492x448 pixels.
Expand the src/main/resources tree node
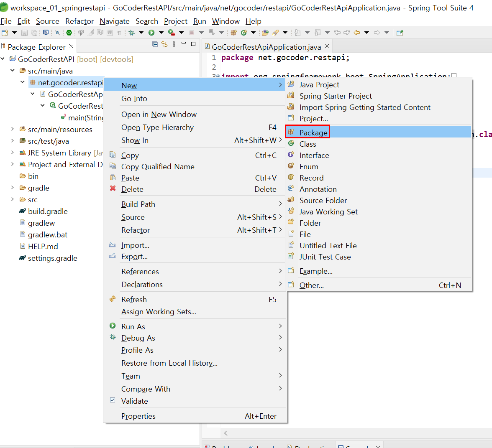(13, 129)
